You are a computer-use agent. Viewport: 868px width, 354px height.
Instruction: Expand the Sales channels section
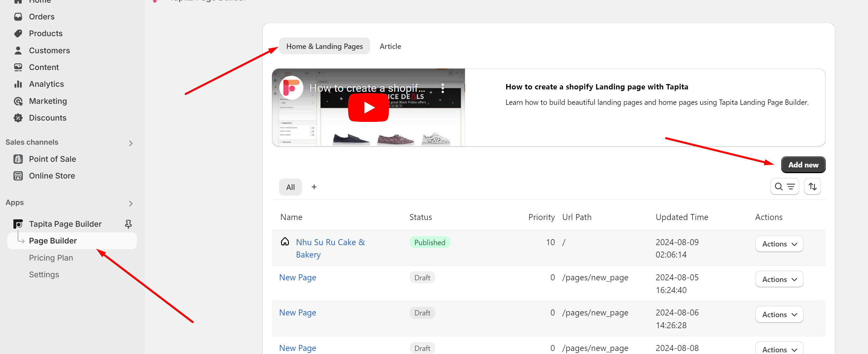(131, 143)
